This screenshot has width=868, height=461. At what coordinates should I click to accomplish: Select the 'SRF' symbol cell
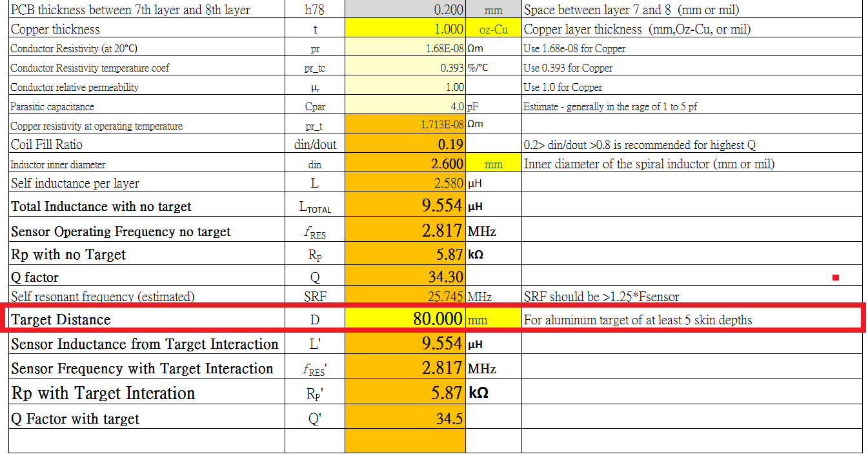click(x=315, y=297)
